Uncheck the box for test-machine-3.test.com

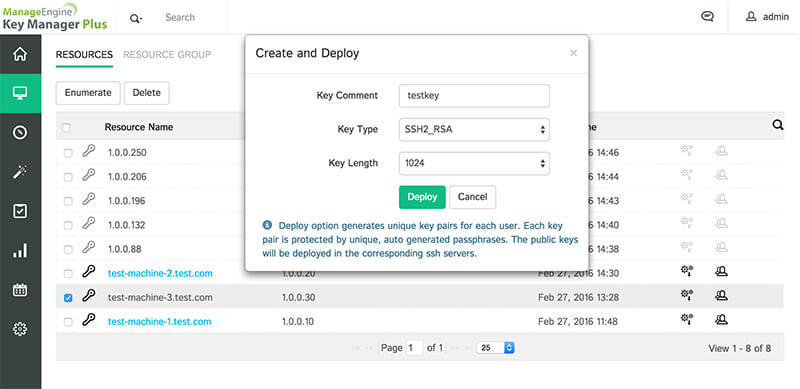68,298
